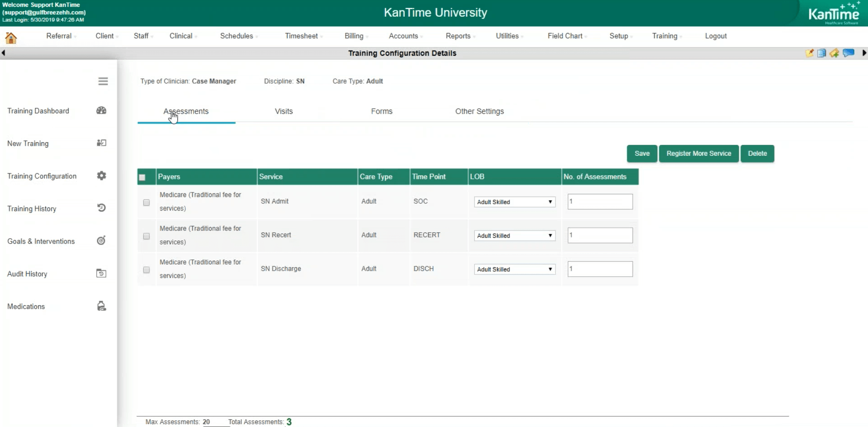Open the New Training sidebar link
This screenshot has width=868, height=427.
(x=28, y=144)
